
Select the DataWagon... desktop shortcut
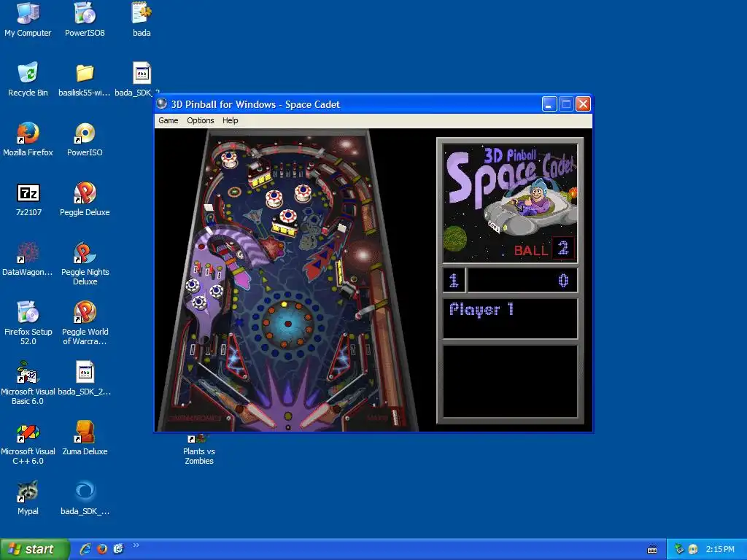28,259
